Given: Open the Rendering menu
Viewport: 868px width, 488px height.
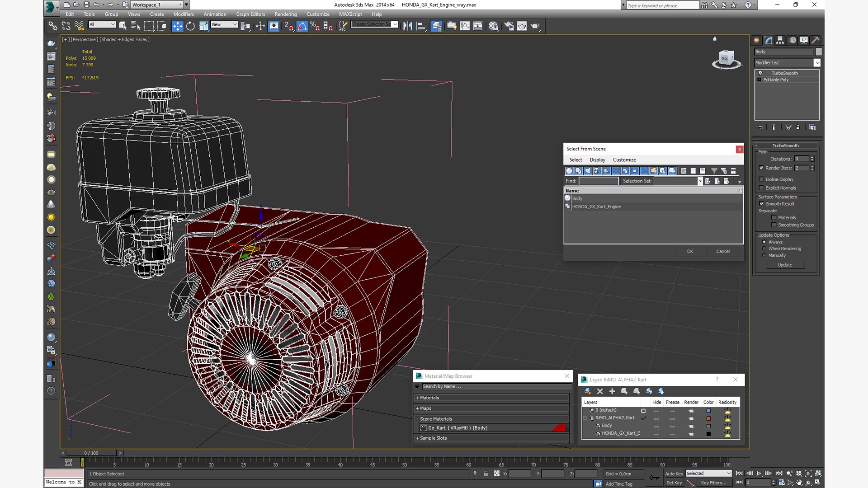Looking at the screenshot, I should 286,14.
